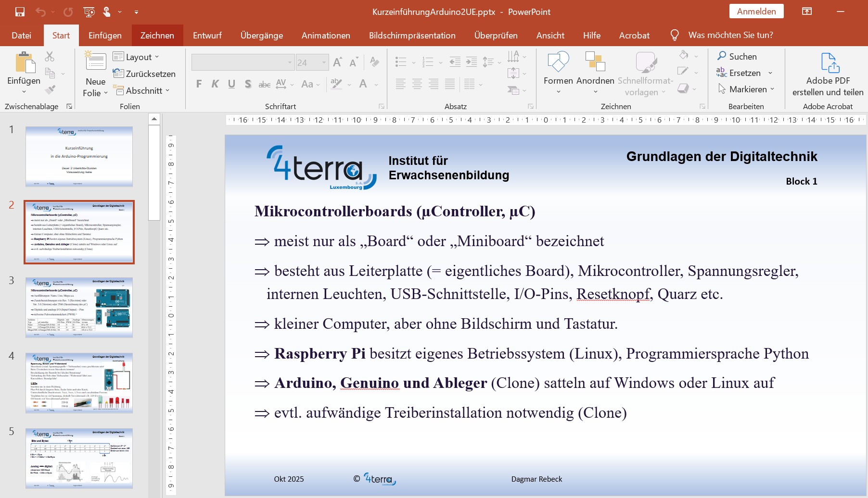Switch to the Entwurf tab
The width and height of the screenshot is (868, 498).
click(x=207, y=36)
